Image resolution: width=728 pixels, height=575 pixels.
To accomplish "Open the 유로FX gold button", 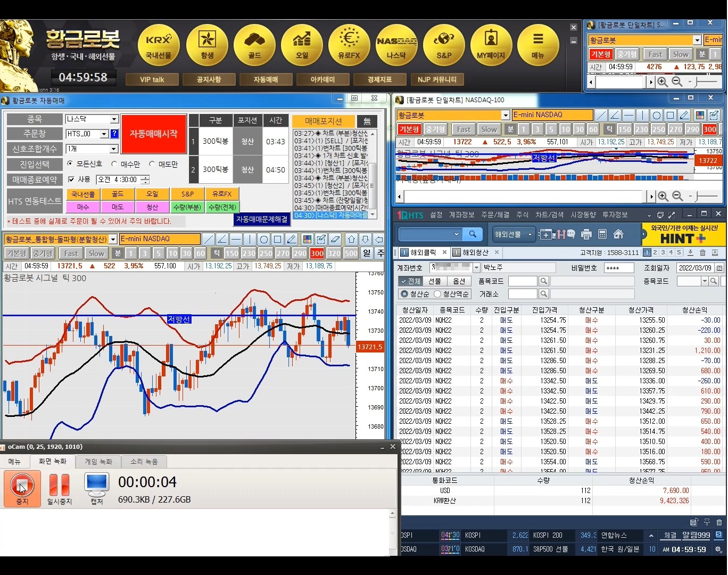I will (349, 46).
